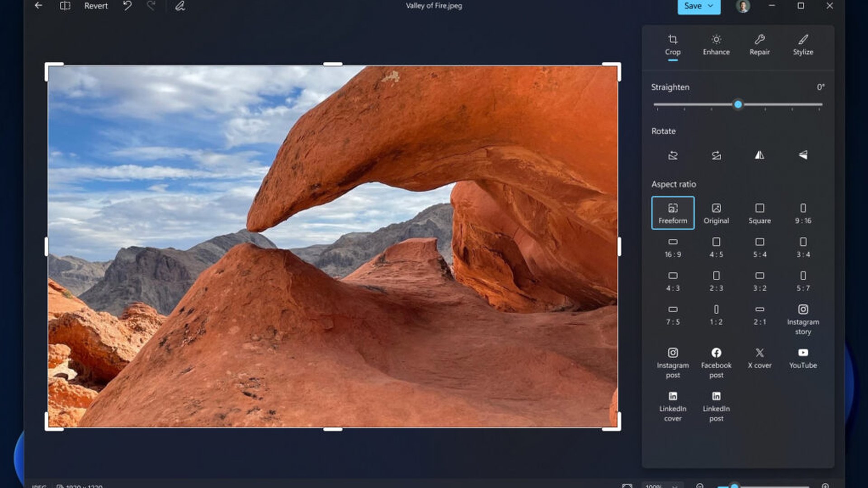The height and width of the screenshot is (488, 868).
Task: Flip the image vertically
Action: 803,155
